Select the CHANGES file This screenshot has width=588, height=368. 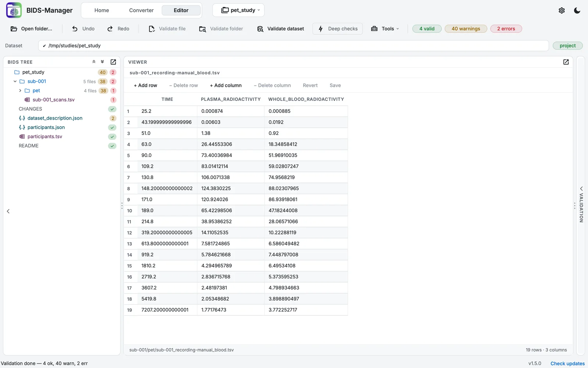point(31,109)
